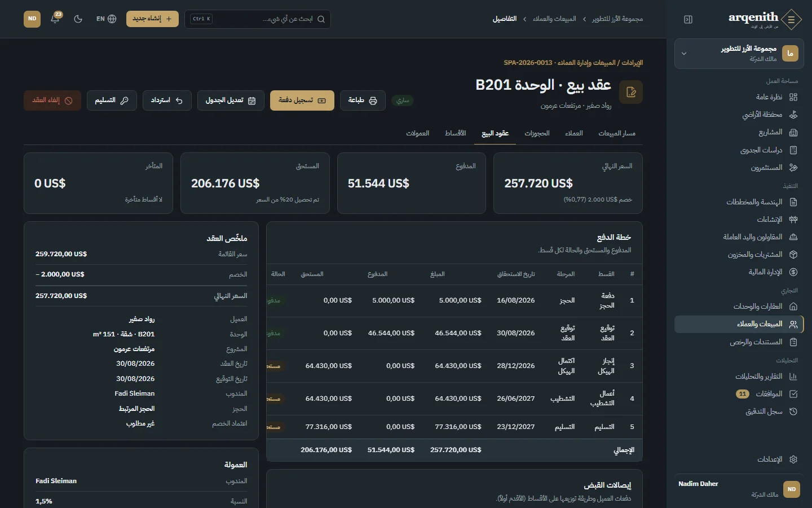Open the ND user avatar in top bar
Image resolution: width=812 pixels, height=508 pixels.
[x=32, y=19]
